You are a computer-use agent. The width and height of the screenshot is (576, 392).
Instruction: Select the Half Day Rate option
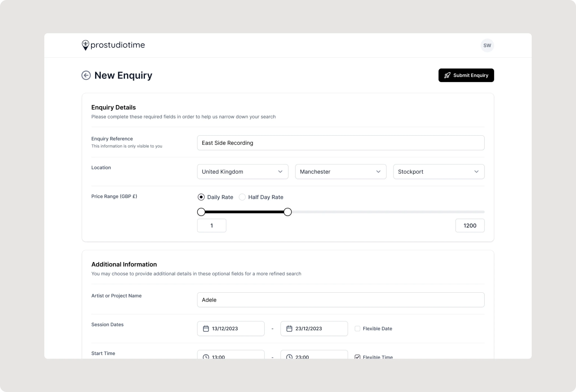(242, 197)
